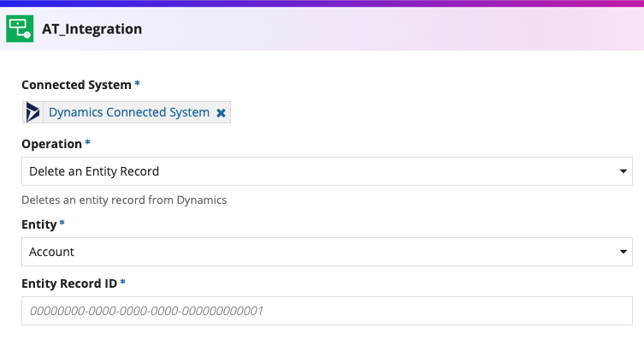Viewport: 644px width, 340px height.
Task: Click the AT_Integration title
Action: click(92, 29)
